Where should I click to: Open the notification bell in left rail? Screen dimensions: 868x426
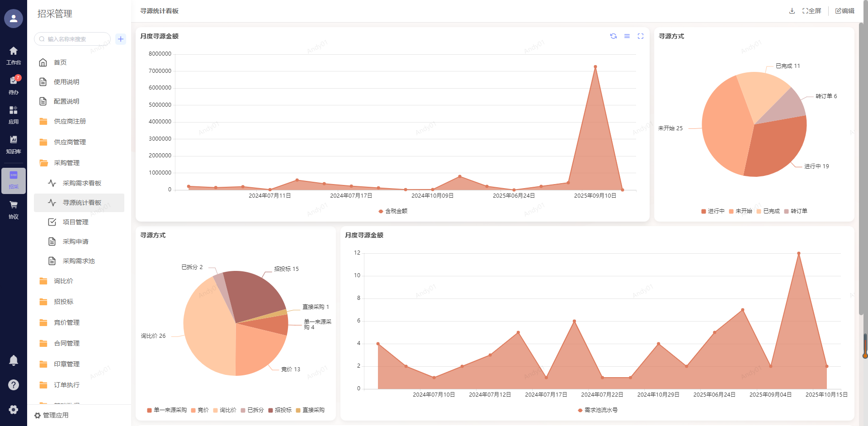point(14,360)
